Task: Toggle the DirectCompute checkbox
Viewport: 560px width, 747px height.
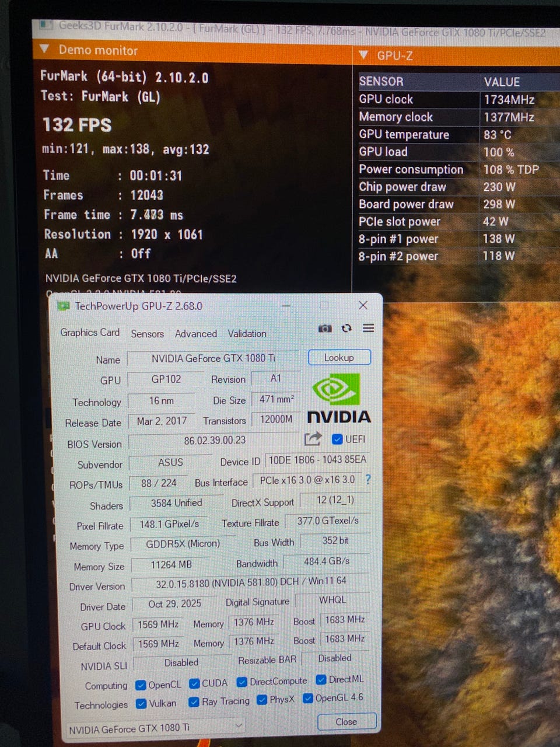Action: click(x=242, y=682)
